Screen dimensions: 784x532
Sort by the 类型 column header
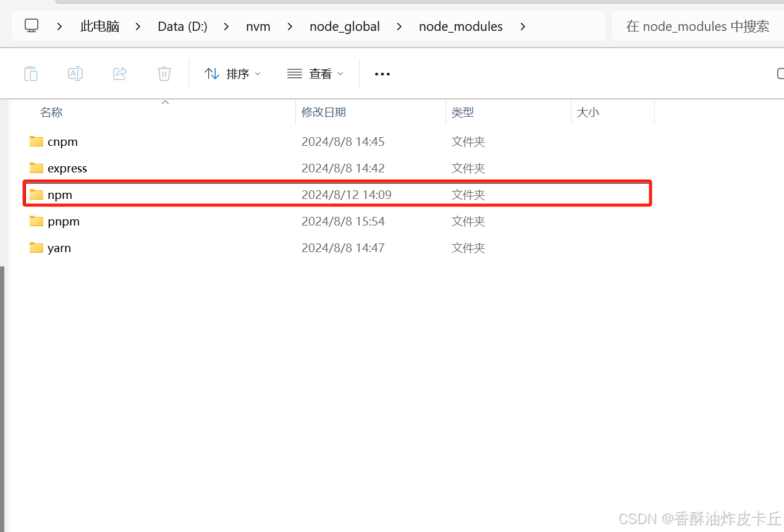(463, 112)
